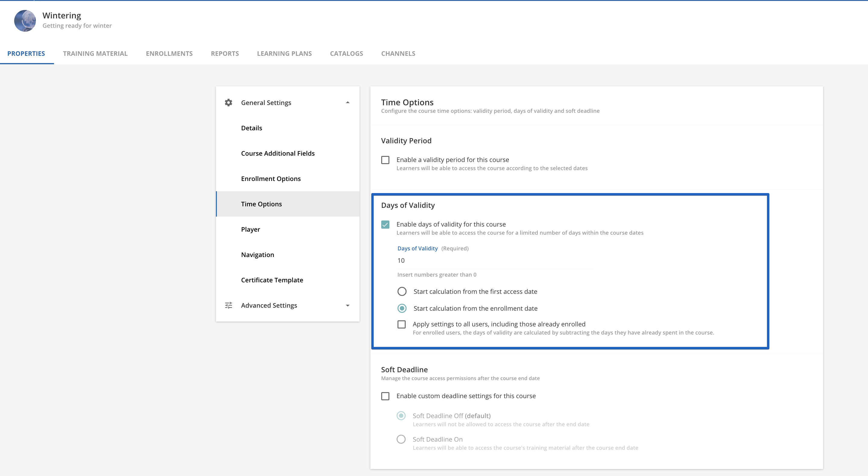This screenshot has height=476, width=868.
Task: Click the General Settings label
Action: (266, 103)
